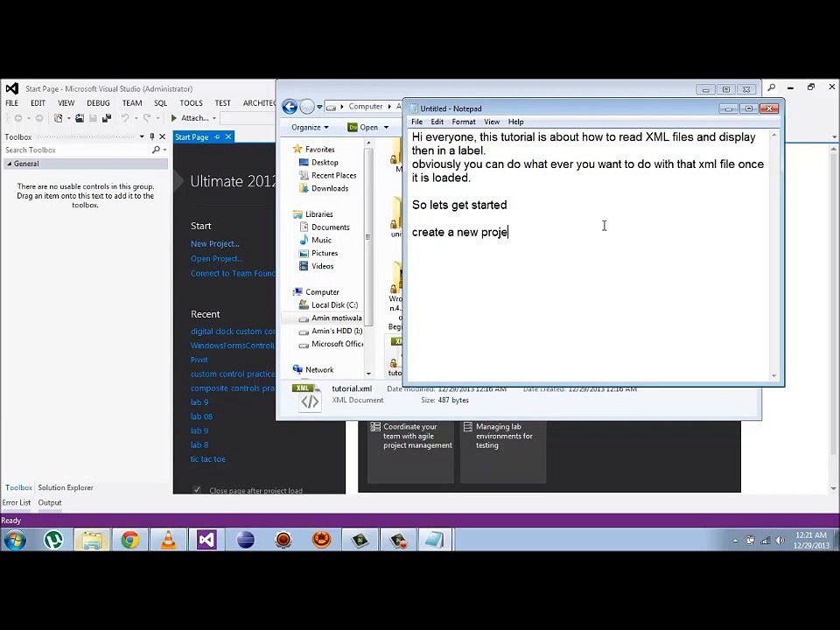Click the Search Toolbox magnifier icon
Screen dimensions: 840x630
tap(156, 150)
